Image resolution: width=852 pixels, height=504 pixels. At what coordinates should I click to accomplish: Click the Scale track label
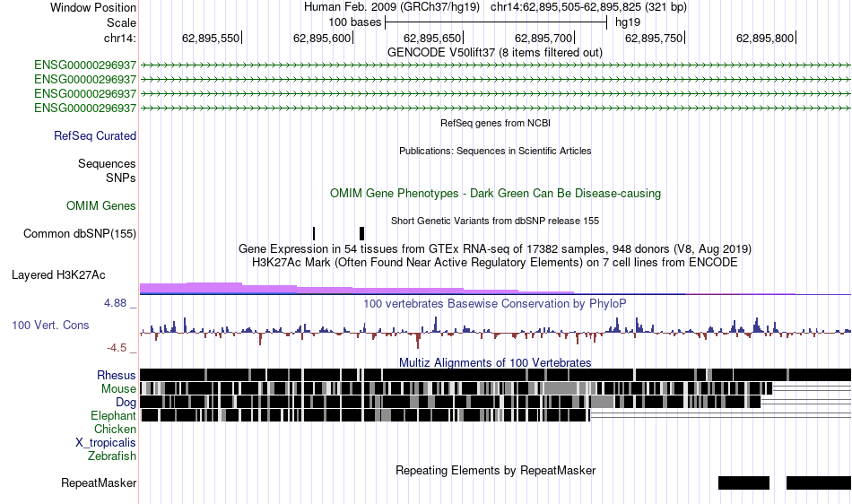121,22
